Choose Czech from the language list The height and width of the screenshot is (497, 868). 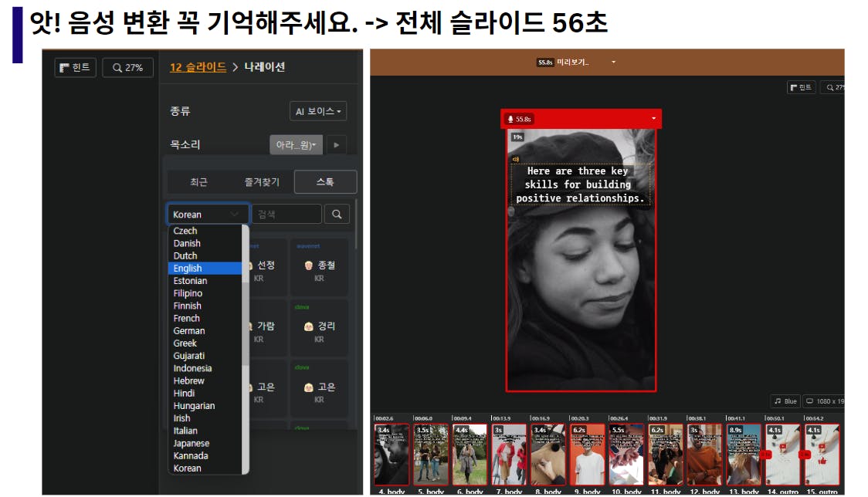click(x=205, y=231)
